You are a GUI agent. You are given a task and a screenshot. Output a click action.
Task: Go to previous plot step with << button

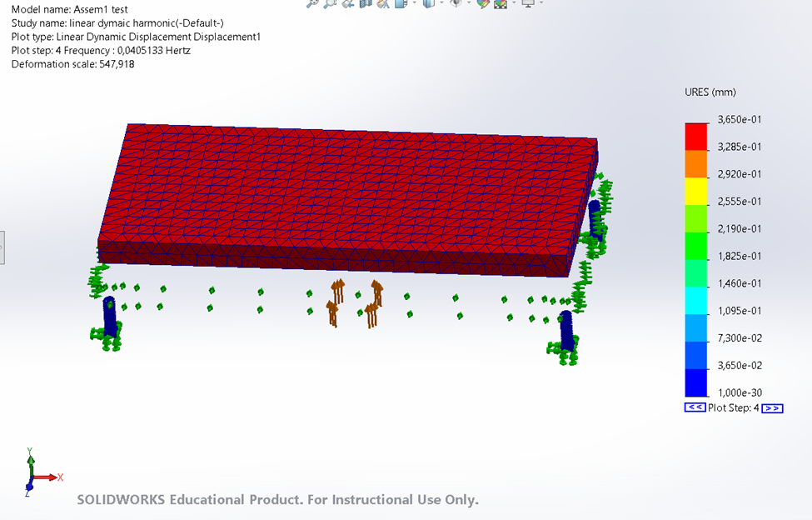695,407
